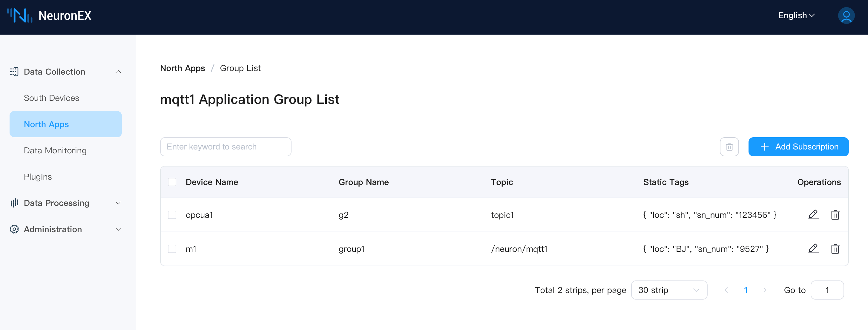The image size is (868, 330).
Task: Tick the opcua1 row checkbox
Action: 172,215
